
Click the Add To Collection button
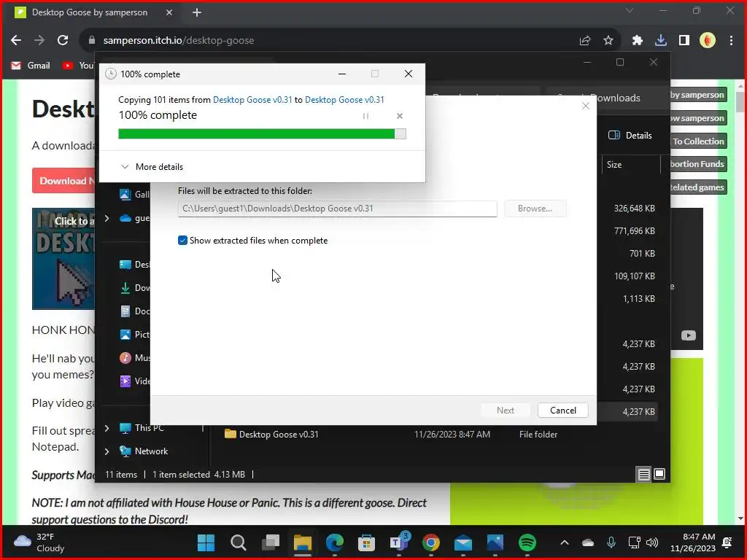coord(698,141)
